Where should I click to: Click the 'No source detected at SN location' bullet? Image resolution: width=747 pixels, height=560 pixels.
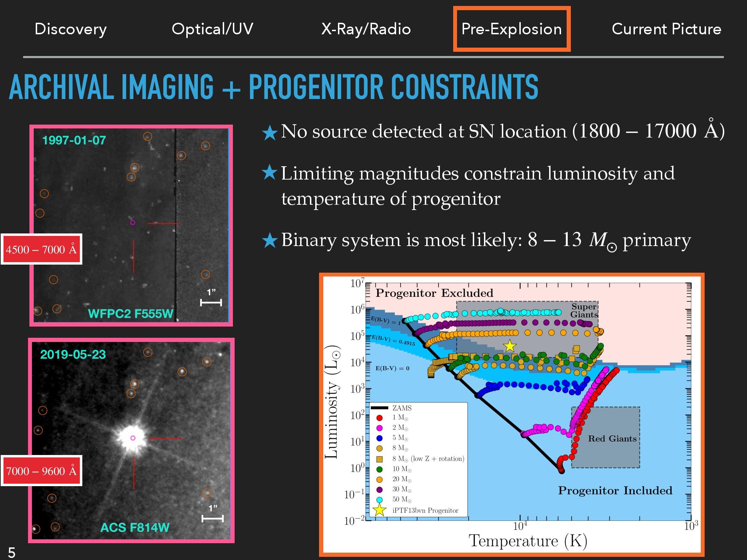coord(503,131)
